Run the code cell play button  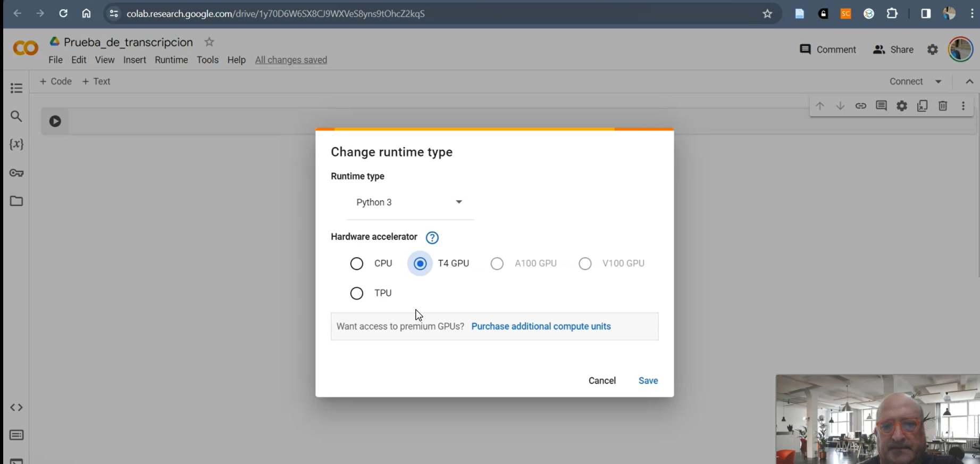pyautogui.click(x=55, y=121)
